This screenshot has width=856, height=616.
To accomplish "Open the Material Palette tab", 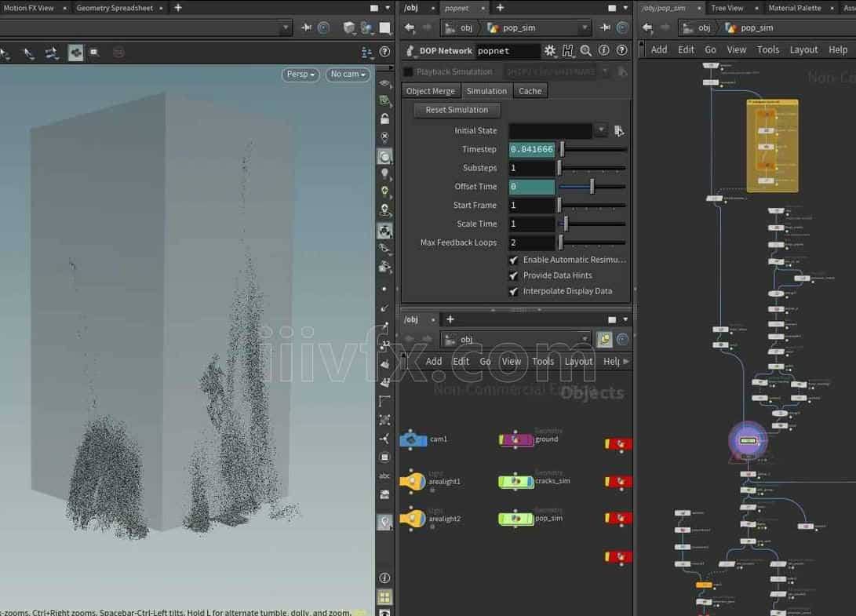I will pyautogui.click(x=795, y=8).
